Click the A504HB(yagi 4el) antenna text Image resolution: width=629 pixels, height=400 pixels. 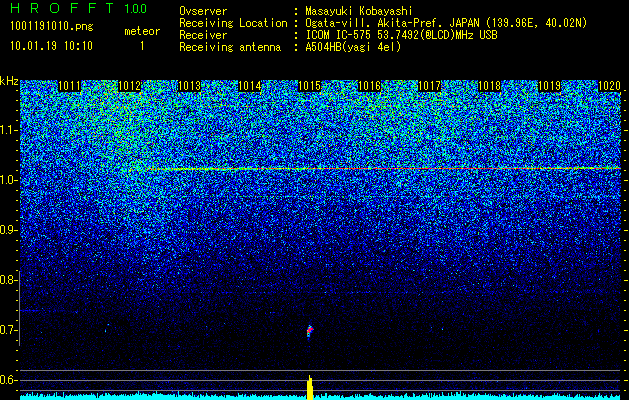[x=353, y=47]
